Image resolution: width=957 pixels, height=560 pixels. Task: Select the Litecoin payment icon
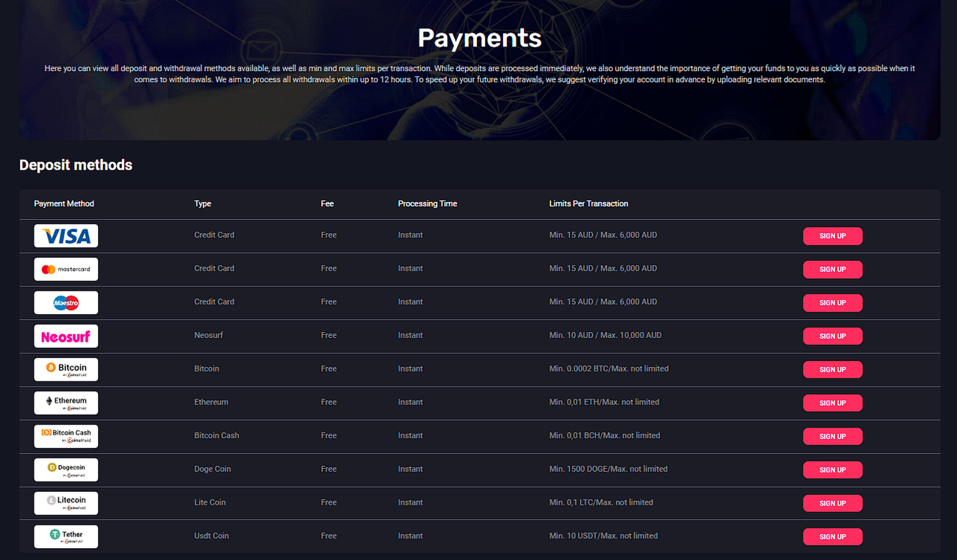pos(66,503)
